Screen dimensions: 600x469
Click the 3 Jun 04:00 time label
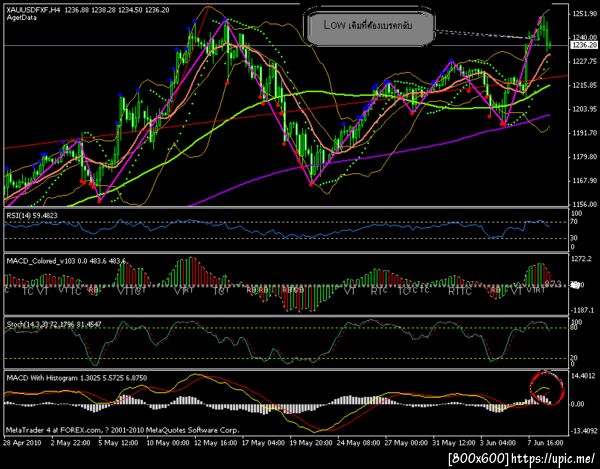[498, 443]
